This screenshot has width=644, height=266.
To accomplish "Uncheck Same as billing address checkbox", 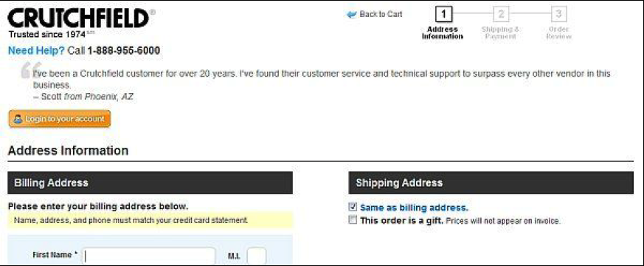I will click(353, 207).
